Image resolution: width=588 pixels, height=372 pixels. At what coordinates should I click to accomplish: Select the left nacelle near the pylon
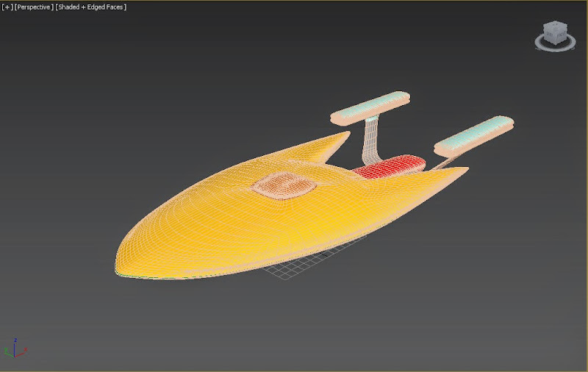tap(370, 107)
